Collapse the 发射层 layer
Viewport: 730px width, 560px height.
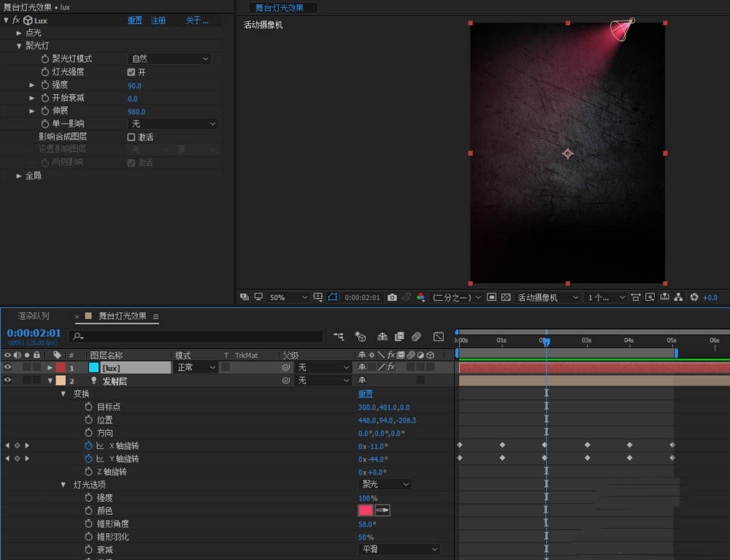tap(50, 380)
